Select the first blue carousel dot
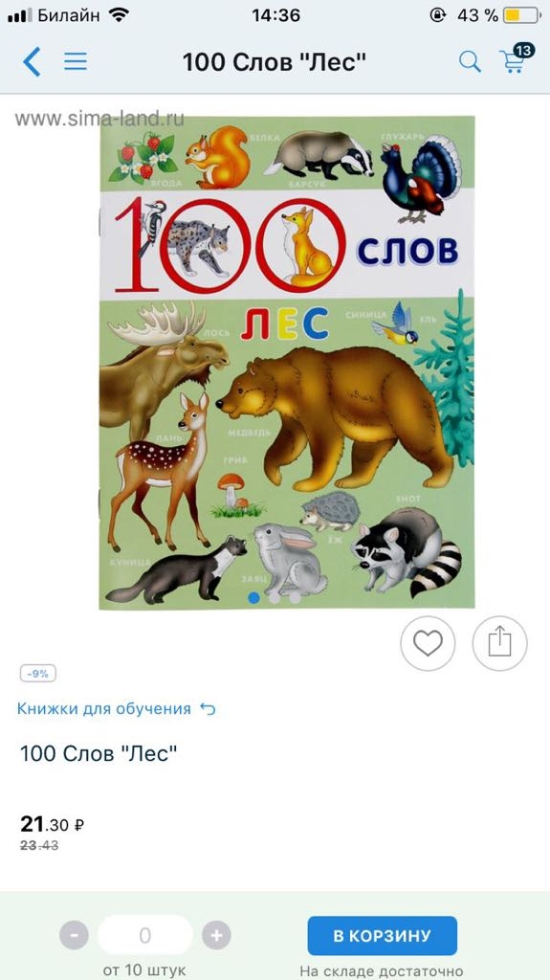 point(253,598)
